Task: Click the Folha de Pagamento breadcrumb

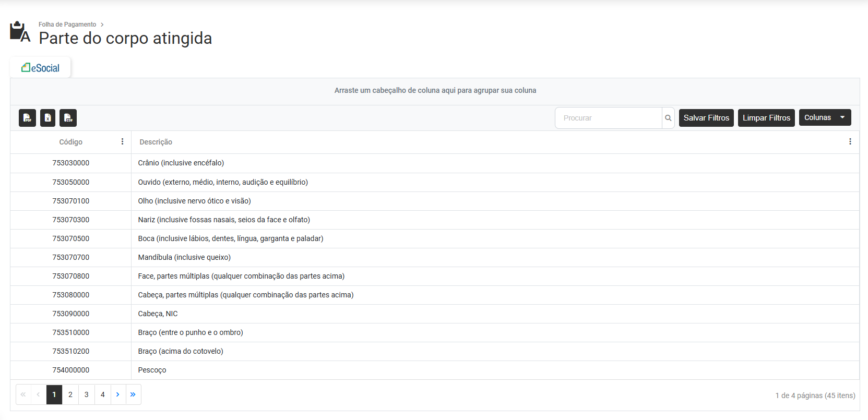Action: pos(67,25)
